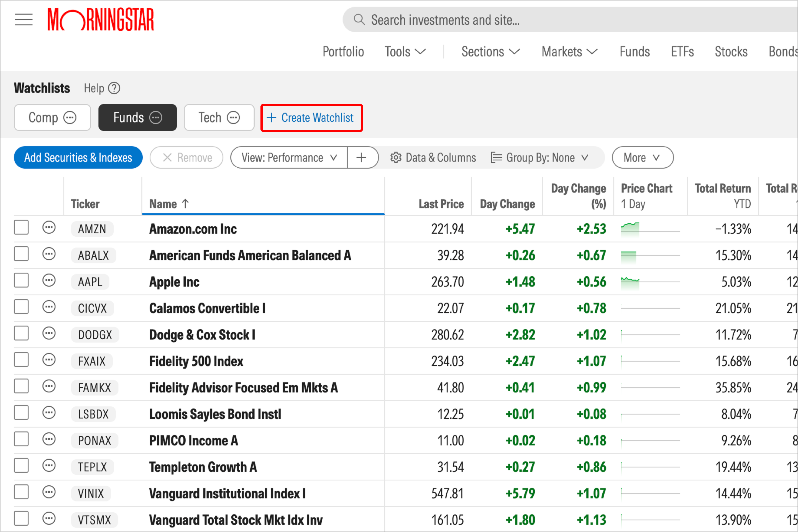
Task: Click the Morningstar logo
Action: [100, 20]
